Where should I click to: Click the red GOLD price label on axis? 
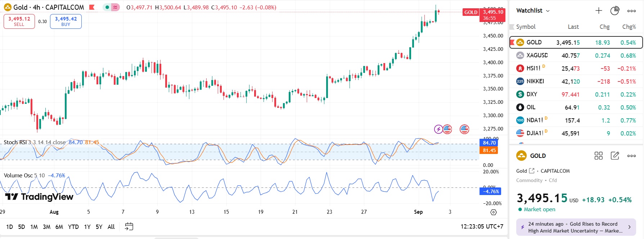pos(470,12)
